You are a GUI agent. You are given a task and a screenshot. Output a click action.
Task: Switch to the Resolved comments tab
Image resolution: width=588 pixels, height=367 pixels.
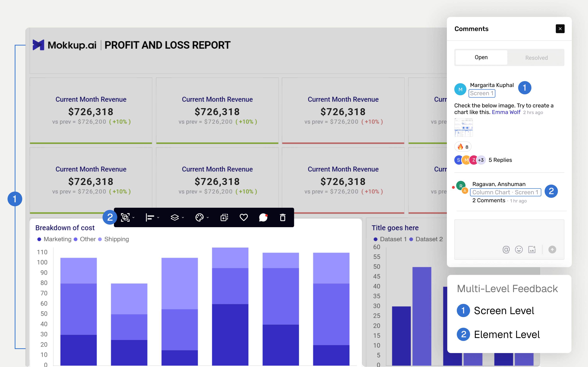click(536, 58)
